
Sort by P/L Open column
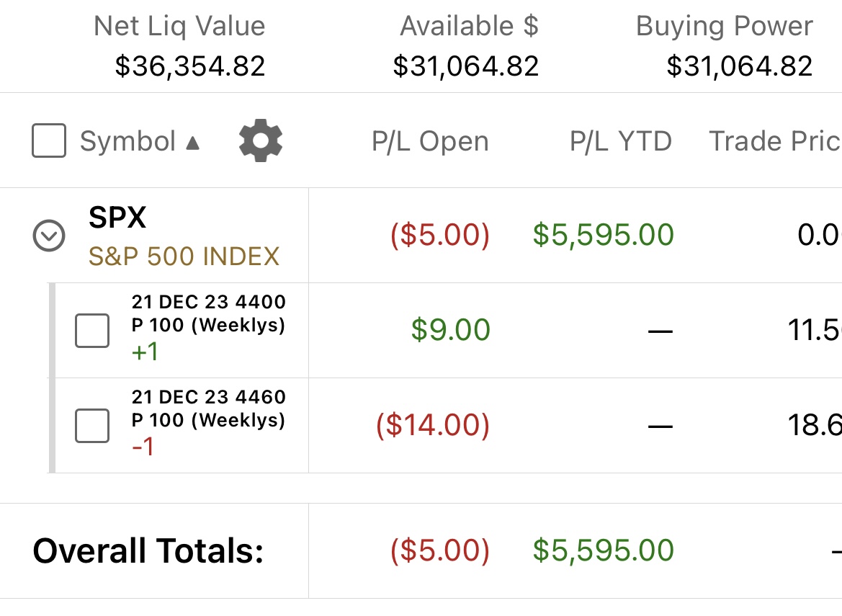[x=430, y=141]
